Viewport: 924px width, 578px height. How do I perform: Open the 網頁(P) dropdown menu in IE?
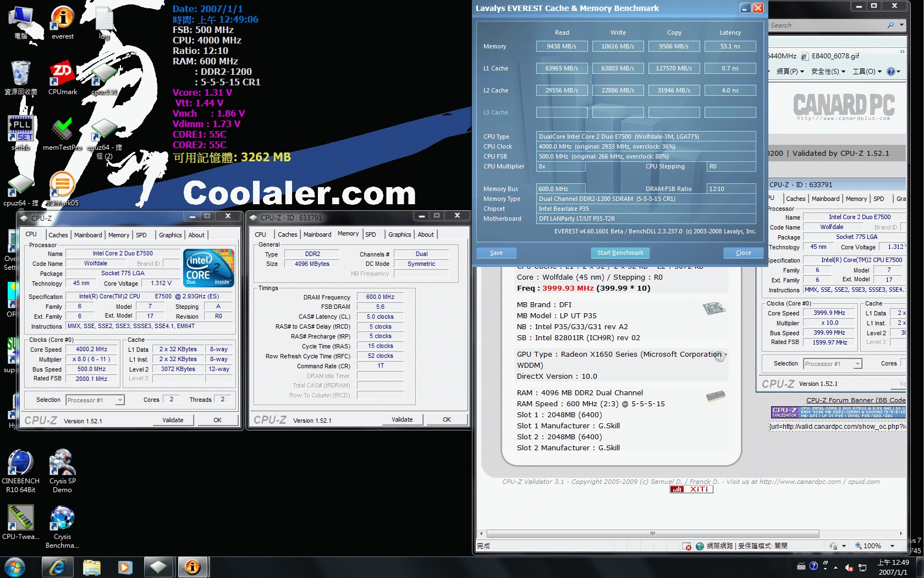[x=790, y=72]
